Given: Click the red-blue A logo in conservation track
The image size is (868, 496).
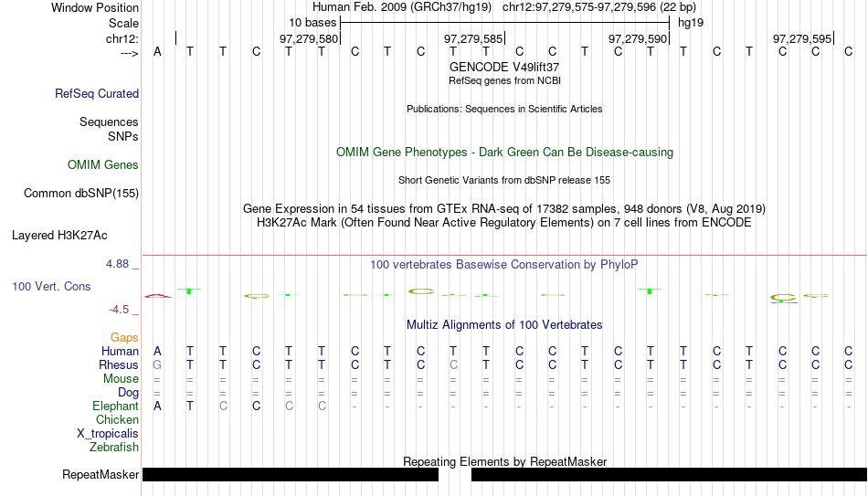Looking at the screenshot, I should click(158, 296).
